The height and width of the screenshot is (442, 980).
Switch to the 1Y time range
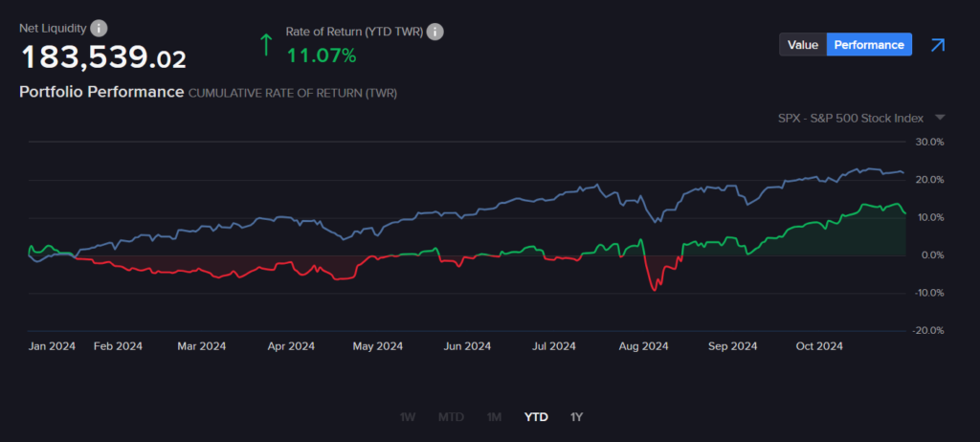click(576, 417)
